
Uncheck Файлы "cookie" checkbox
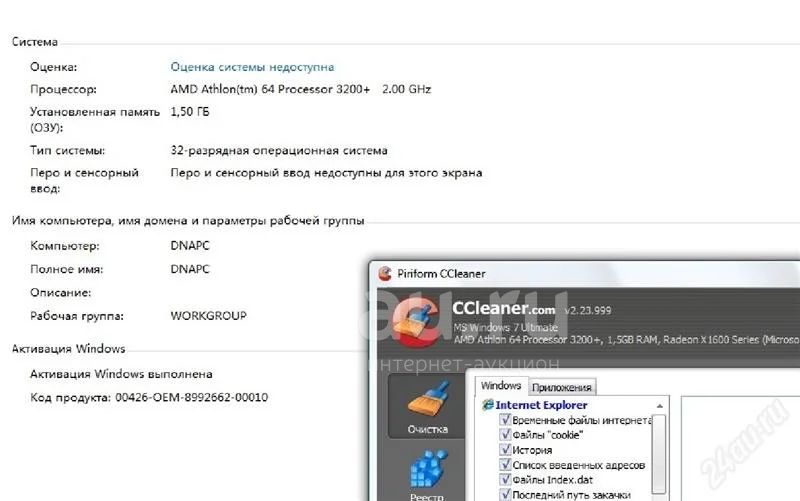point(505,435)
